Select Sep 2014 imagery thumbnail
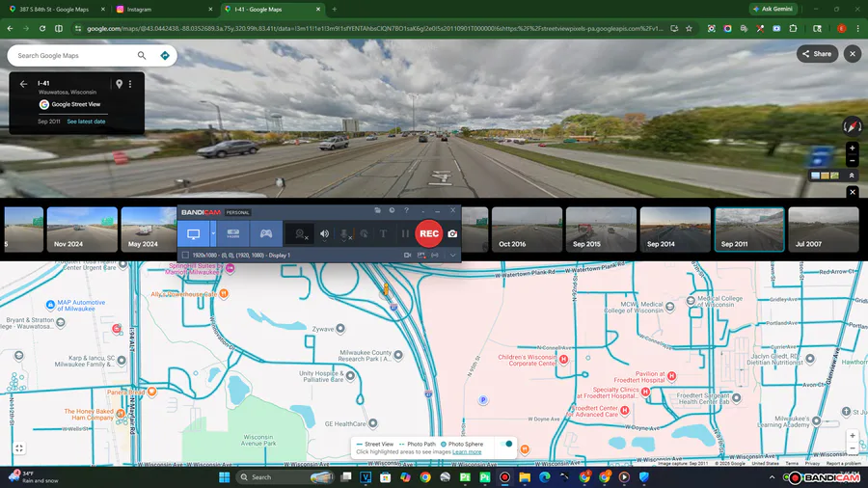 [675, 230]
